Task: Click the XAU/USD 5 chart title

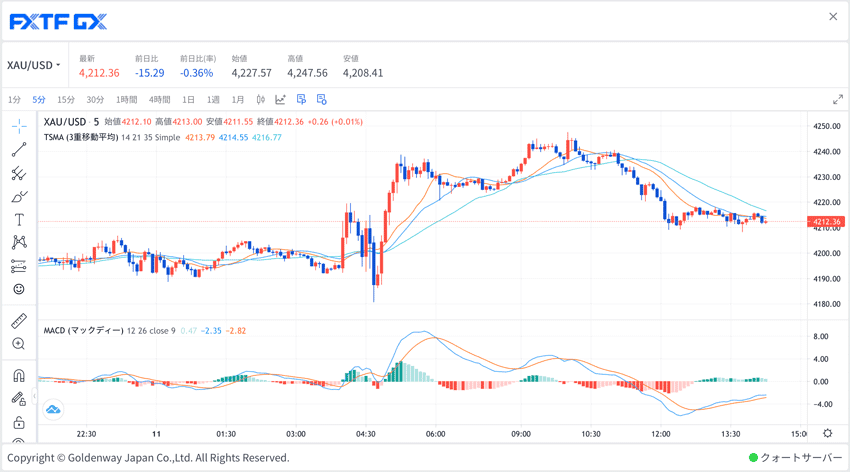Action: click(x=71, y=122)
